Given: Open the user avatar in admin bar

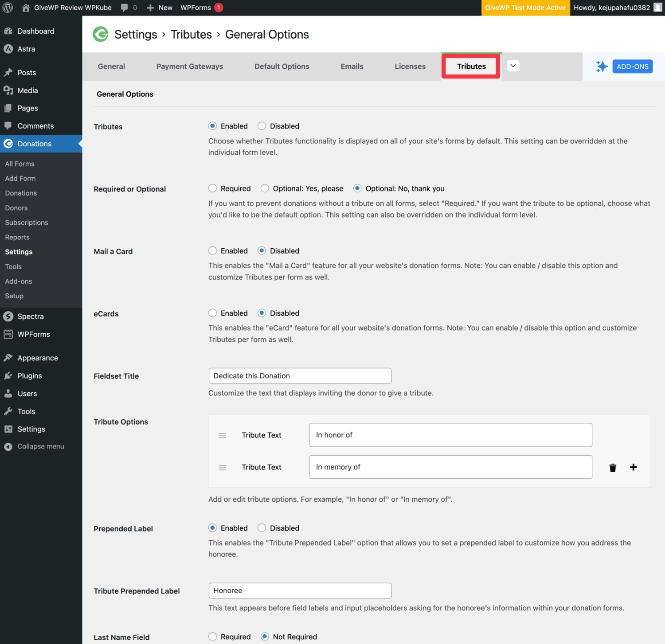Looking at the screenshot, I should pyautogui.click(x=657, y=8).
